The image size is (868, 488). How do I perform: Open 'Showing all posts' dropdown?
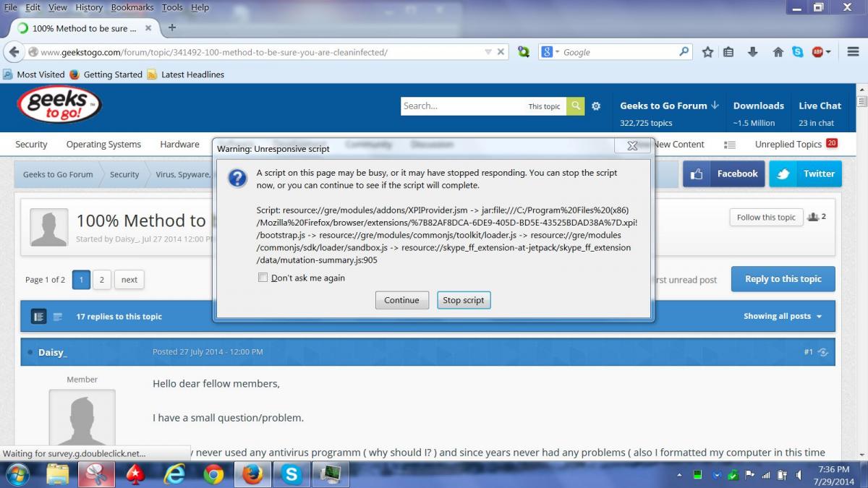point(783,316)
